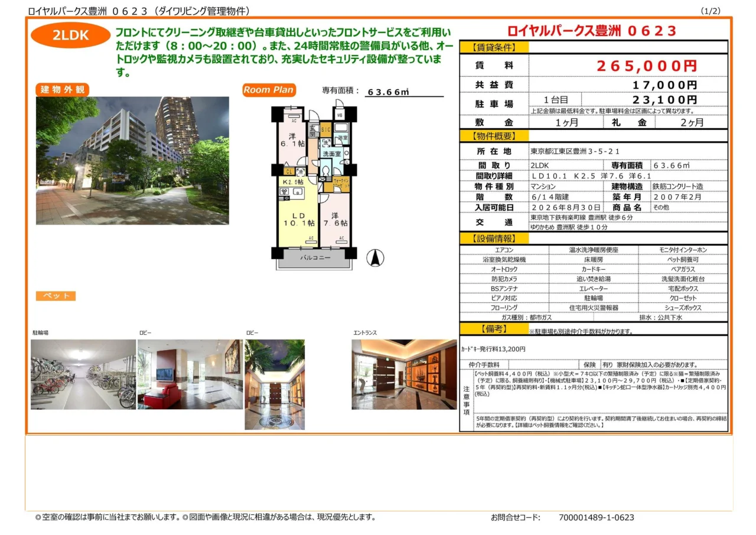Click the 商品名 value その他

(x=661, y=208)
